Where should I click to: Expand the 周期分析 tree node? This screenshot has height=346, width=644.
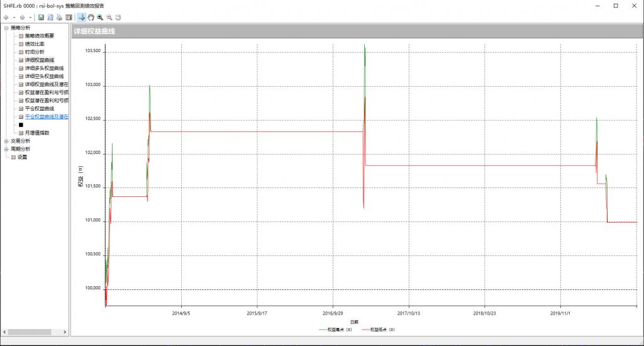pos(6,149)
